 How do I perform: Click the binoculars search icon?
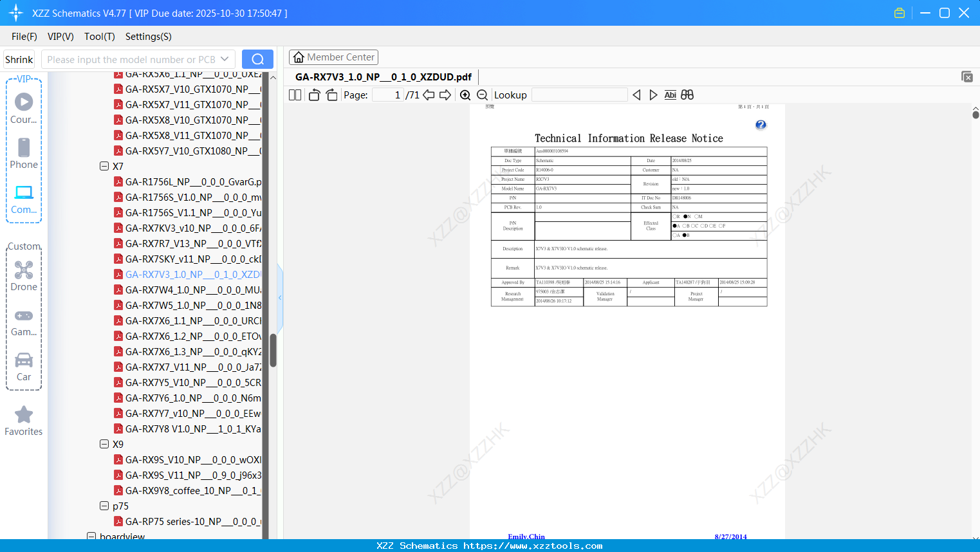tap(687, 95)
